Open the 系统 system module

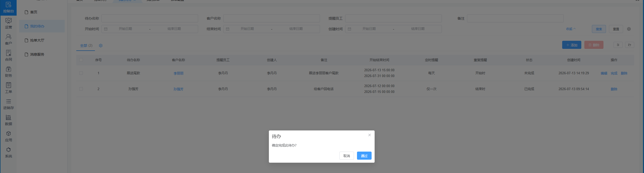pos(8,153)
